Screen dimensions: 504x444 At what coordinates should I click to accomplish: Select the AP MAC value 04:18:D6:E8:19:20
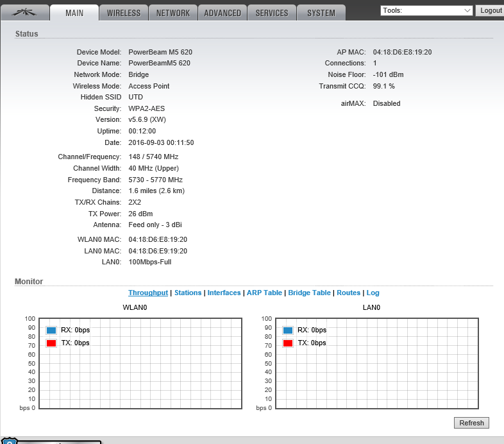(x=402, y=52)
